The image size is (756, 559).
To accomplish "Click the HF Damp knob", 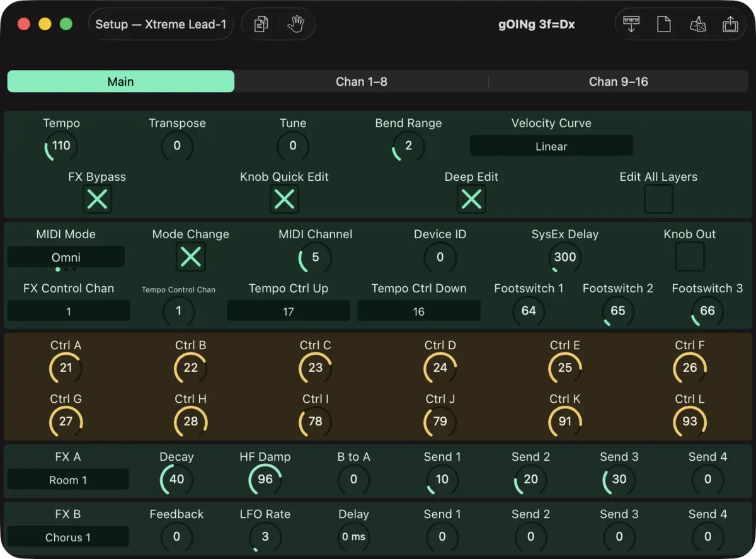I will [265, 479].
